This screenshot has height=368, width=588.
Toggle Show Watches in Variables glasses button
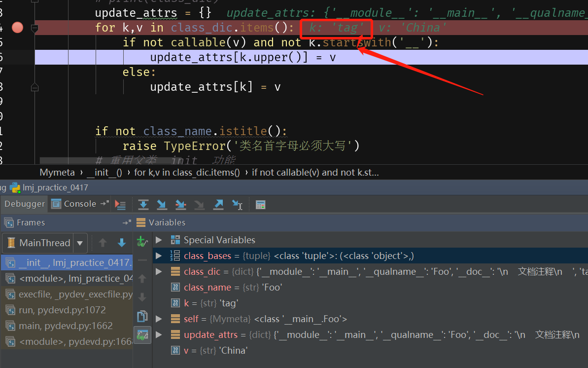click(142, 334)
